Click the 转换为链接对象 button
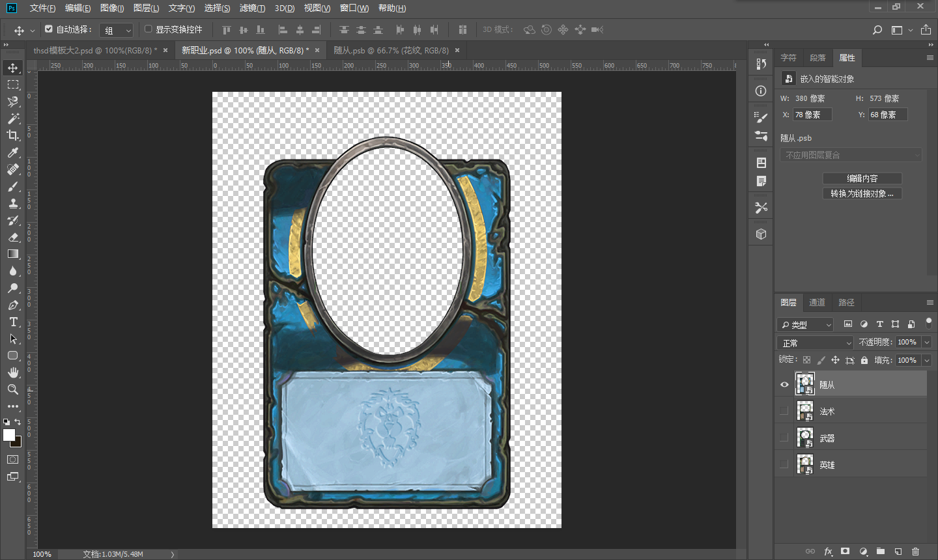Screen dimensions: 938x560 point(862,193)
